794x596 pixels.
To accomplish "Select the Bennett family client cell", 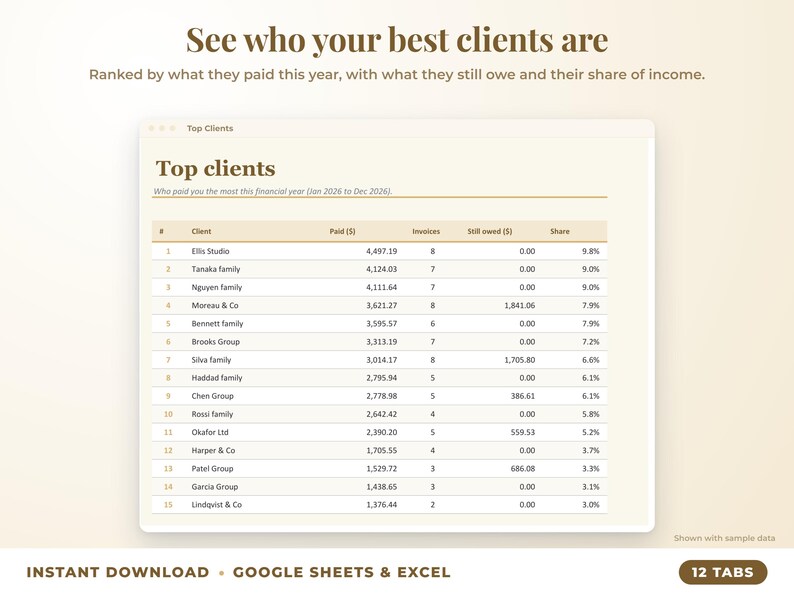I will pos(217,324).
